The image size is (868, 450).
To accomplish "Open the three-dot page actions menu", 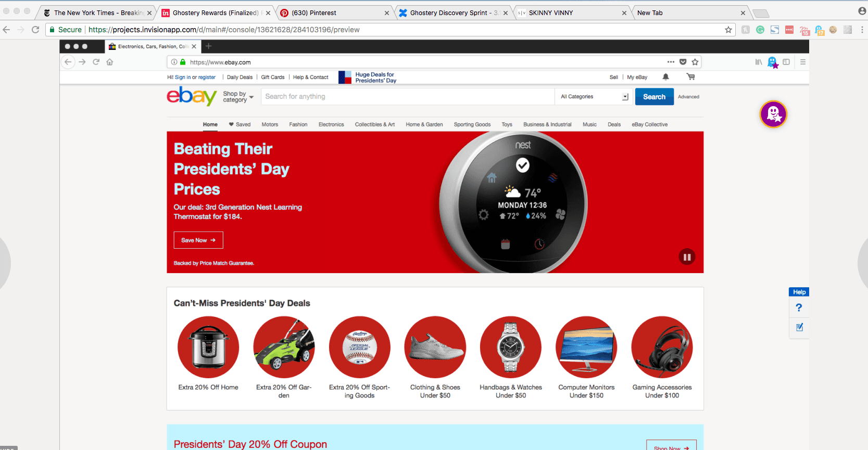I will point(671,62).
